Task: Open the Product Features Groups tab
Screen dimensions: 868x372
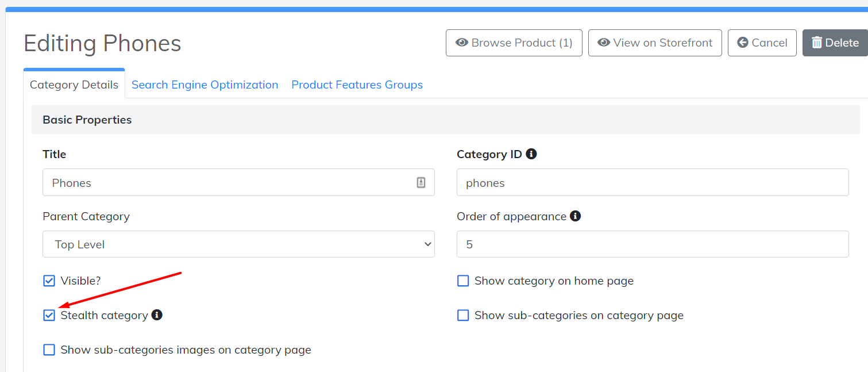Action: tap(357, 85)
